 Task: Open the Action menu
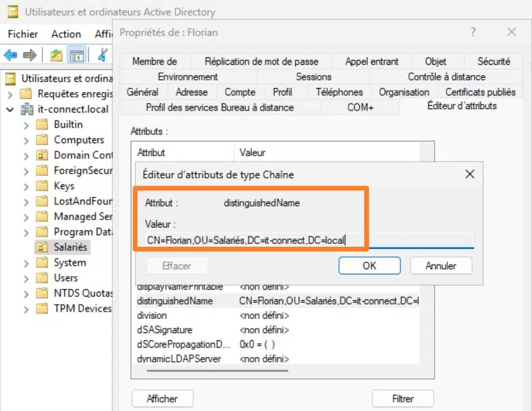[66, 34]
